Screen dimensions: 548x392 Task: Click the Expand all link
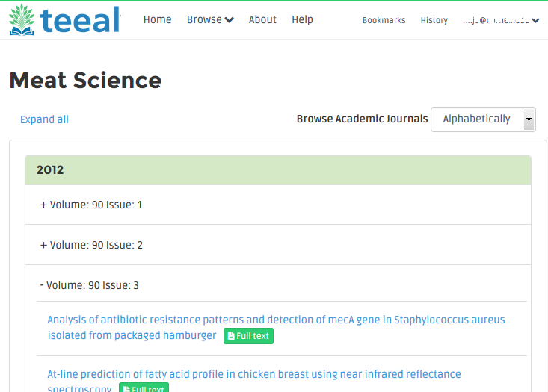pos(44,119)
